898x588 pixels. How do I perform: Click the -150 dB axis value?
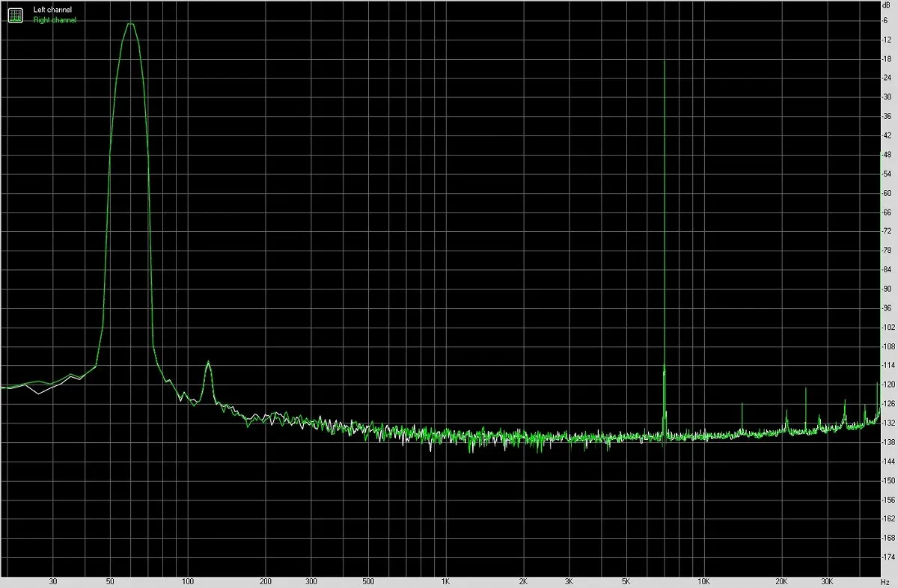click(x=888, y=481)
